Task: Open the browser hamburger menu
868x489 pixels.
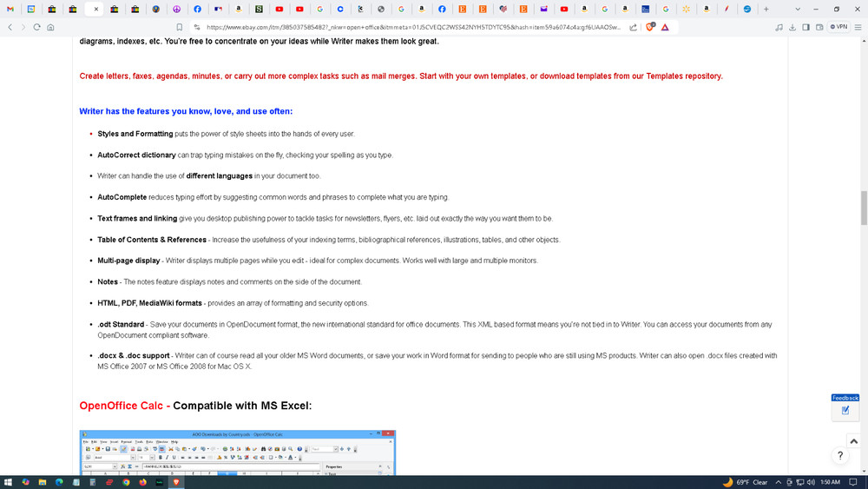Action: pyautogui.click(x=858, y=27)
